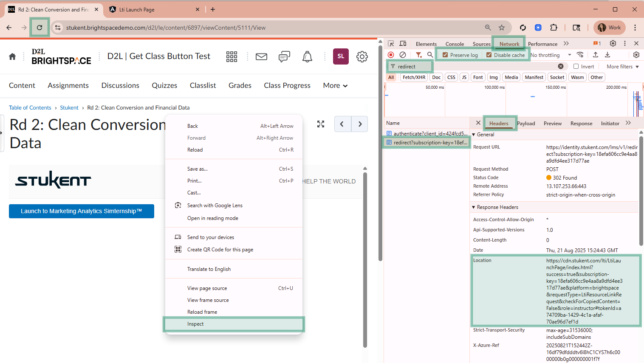
Task: Open Network panel settings gear
Action: 636,55
